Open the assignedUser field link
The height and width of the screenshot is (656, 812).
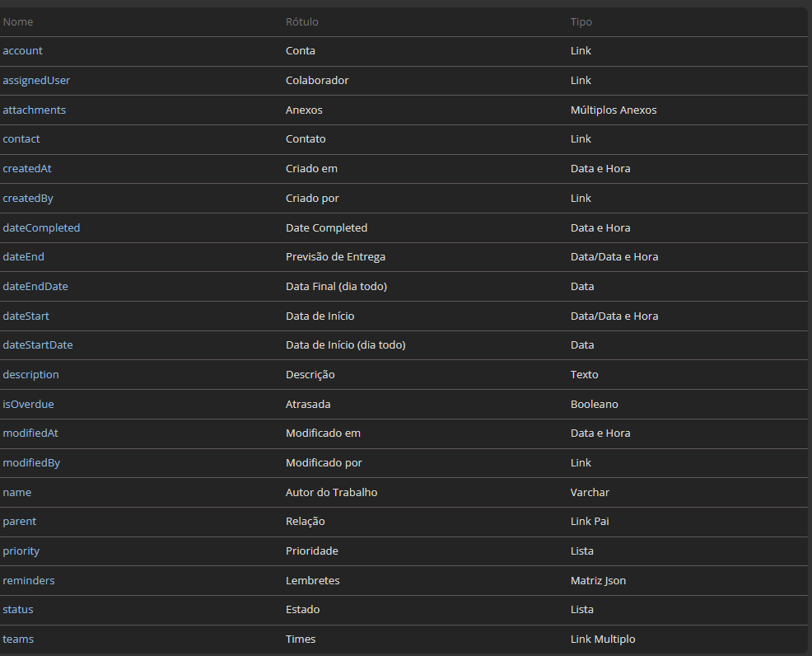coord(36,81)
